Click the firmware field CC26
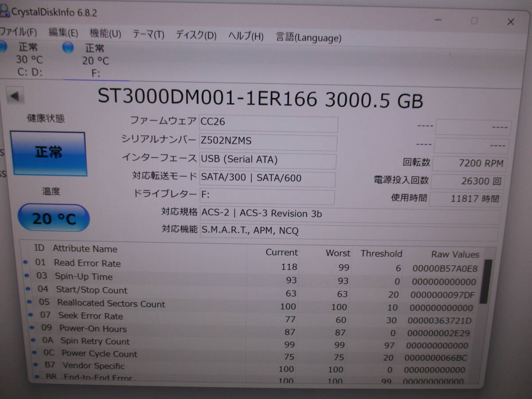Viewport: 532px width, 399px height. (x=269, y=124)
